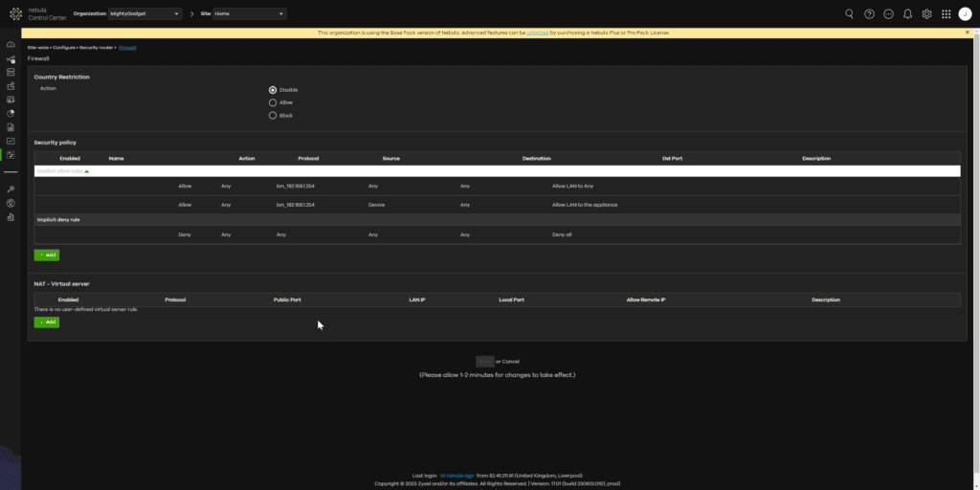Open the Organization dropdown

pos(145,14)
